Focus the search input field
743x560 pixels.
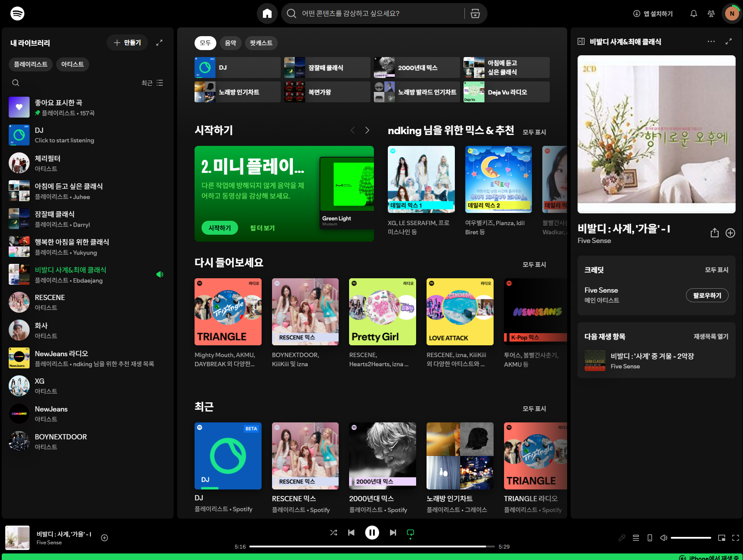379,13
